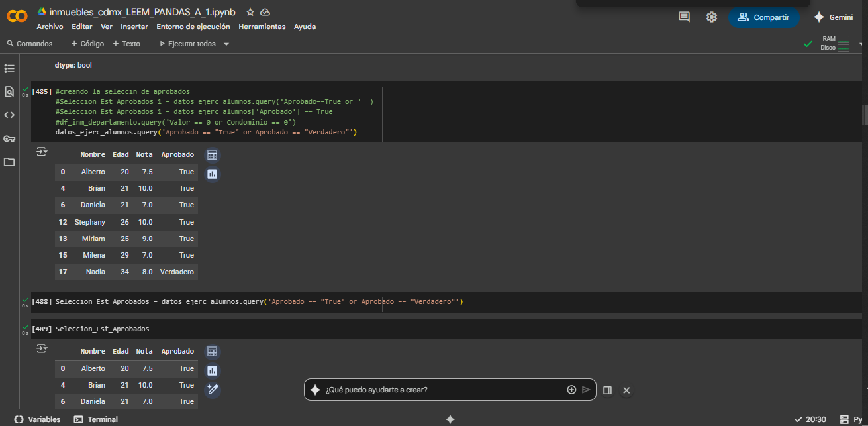Open the RAM and Disco resource indicator
The height and width of the screenshot is (426, 868).
[835, 44]
